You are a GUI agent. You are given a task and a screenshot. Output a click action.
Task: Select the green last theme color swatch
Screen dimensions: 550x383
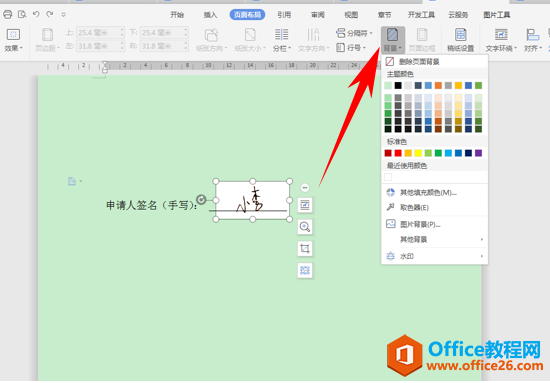[478, 85]
